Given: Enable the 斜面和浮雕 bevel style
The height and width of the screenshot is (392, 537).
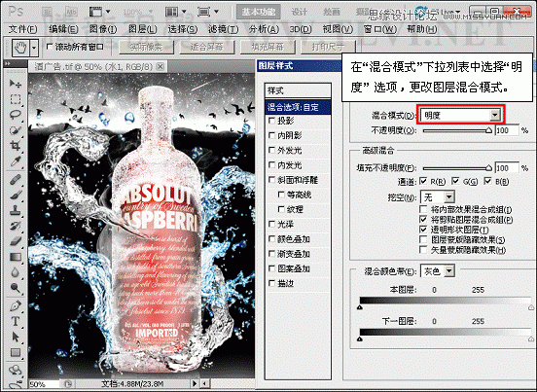Looking at the screenshot, I should pos(272,179).
